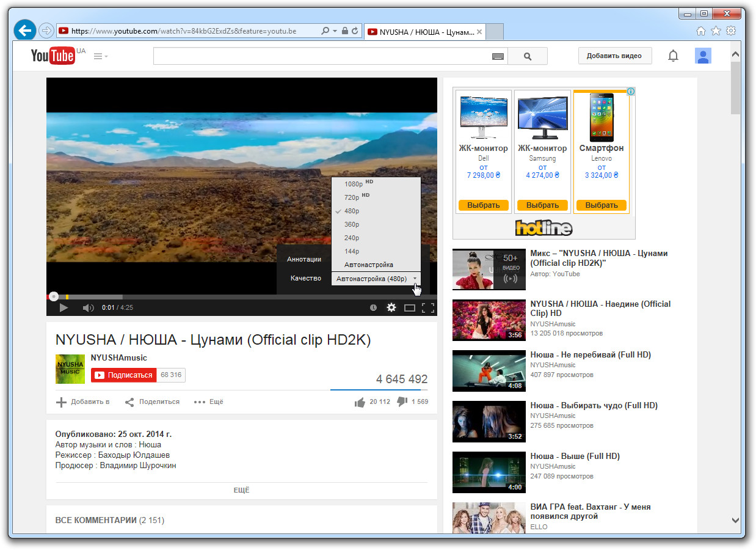756x550 pixels.
Task: Open address bar search magnifier
Action: point(325,31)
